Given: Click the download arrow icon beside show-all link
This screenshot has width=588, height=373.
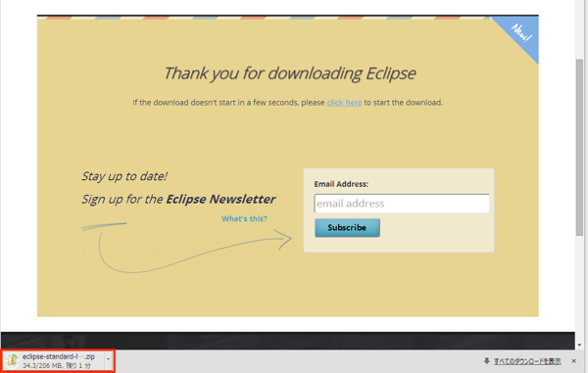Looking at the screenshot, I should 487,361.
